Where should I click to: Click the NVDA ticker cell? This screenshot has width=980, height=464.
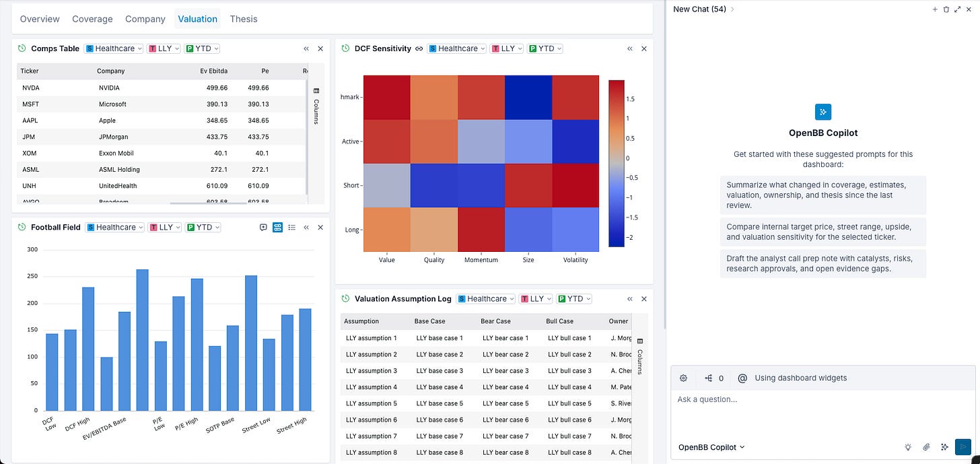click(31, 88)
